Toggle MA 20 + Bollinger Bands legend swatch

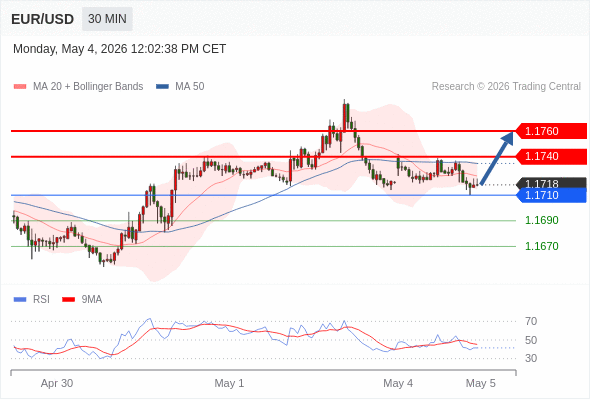click(x=20, y=87)
